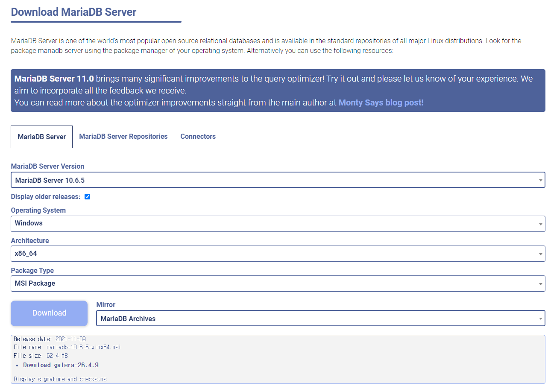Open the Package Type dropdown showing MSI Package
This screenshot has height=392, width=548.
click(x=278, y=284)
